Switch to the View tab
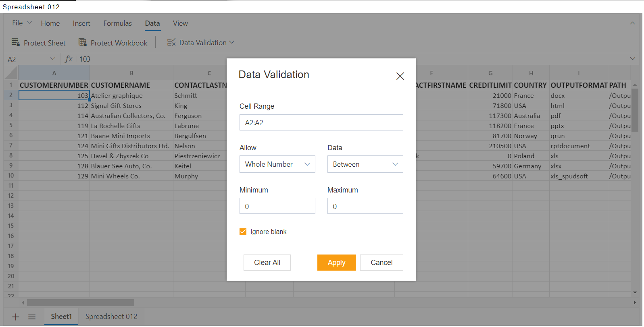 pyautogui.click(x=180, y=23)
